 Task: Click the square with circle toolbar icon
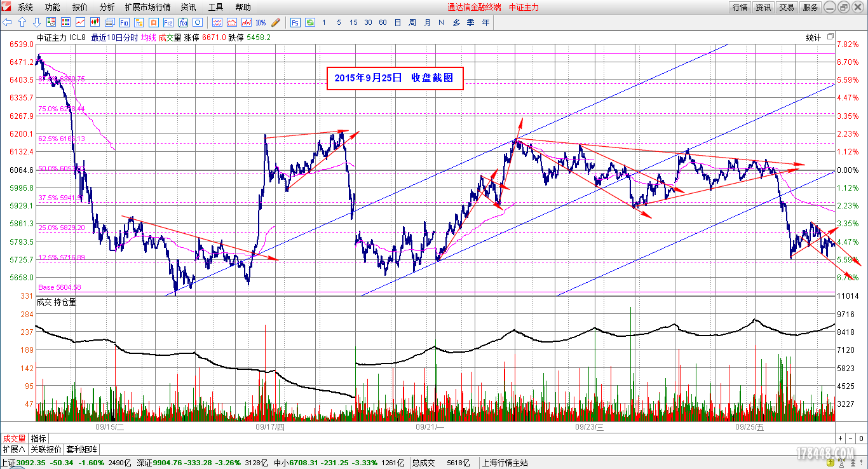pyautogui.click(x=197, y=22)
